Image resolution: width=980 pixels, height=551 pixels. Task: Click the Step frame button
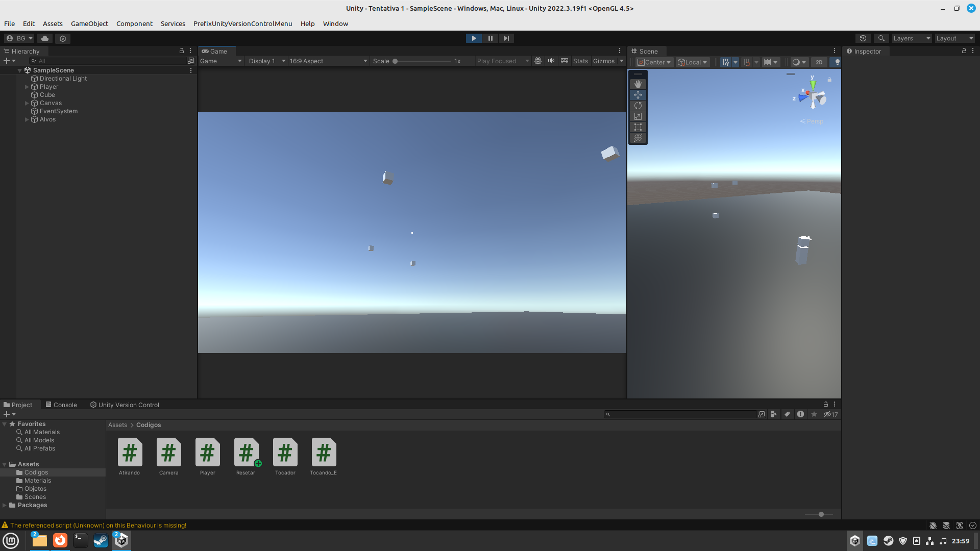(506, 38)
